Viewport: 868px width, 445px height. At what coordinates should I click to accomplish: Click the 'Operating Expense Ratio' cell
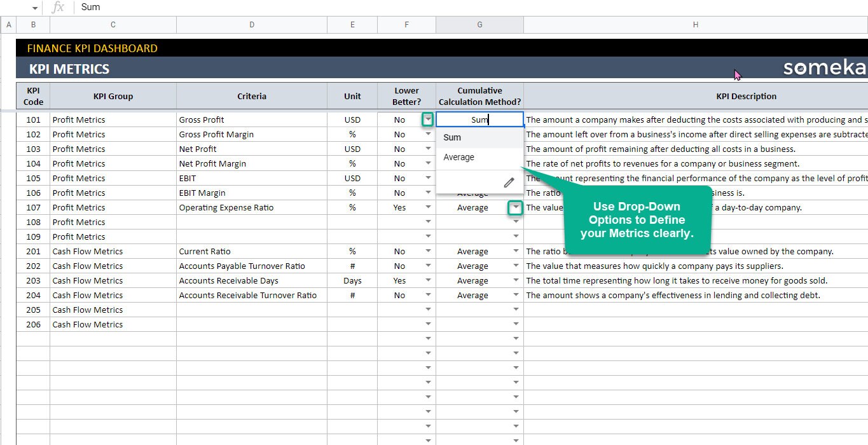click(252, 207)
